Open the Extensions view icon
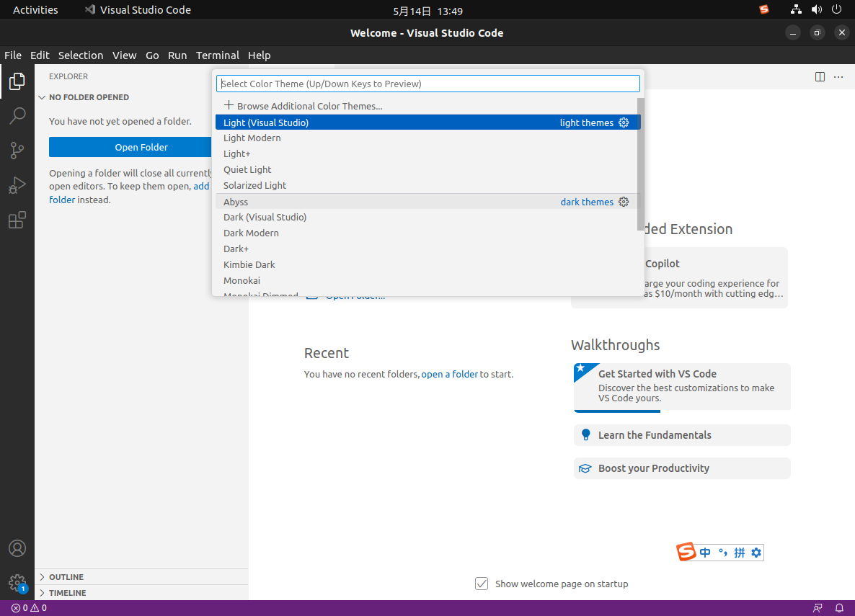 [17, 220]
